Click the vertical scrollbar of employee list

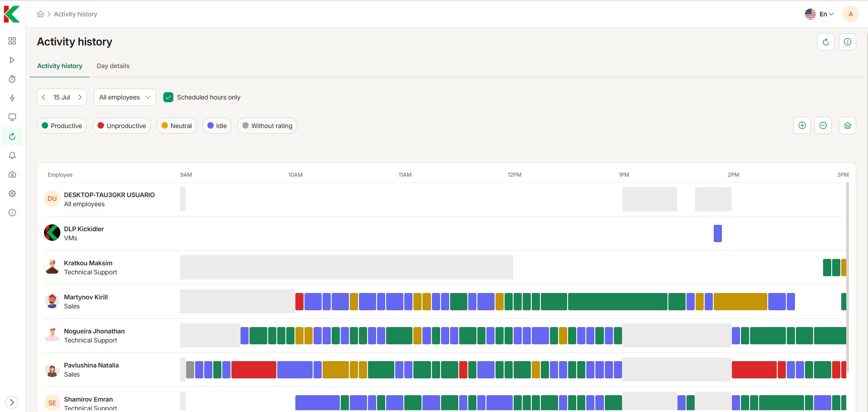point(848,277)
